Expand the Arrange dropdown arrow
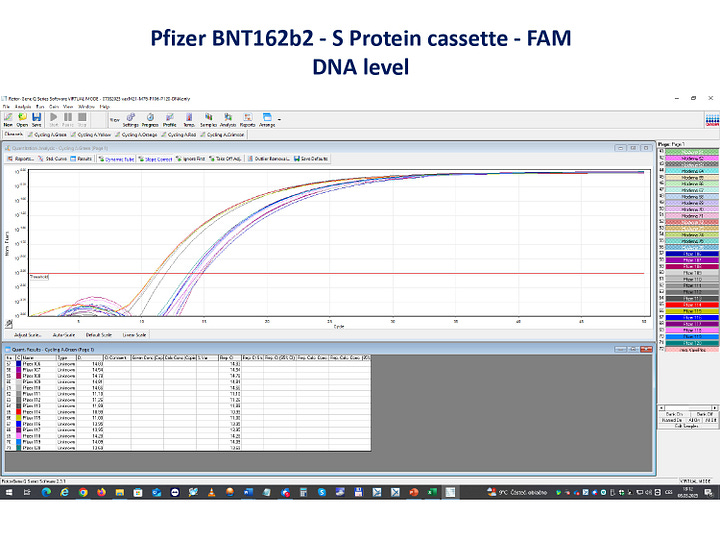This screenshot has width=720, height=540. tap(279, 120)
